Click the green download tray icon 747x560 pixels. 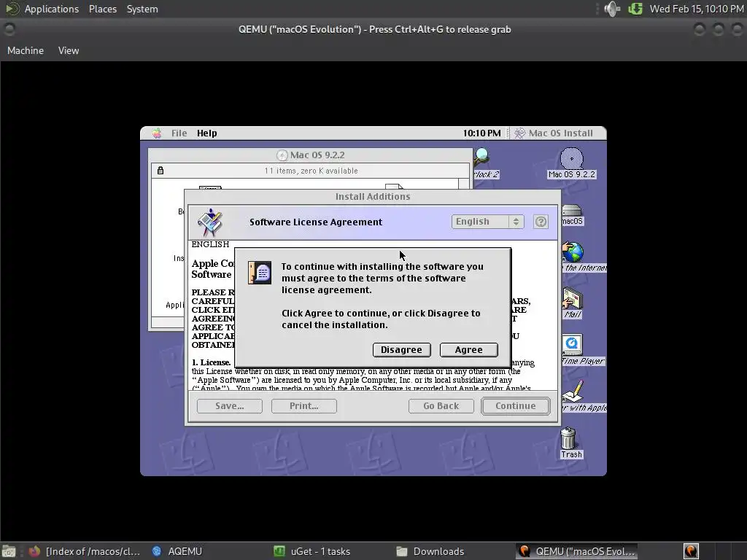(635, 9)
